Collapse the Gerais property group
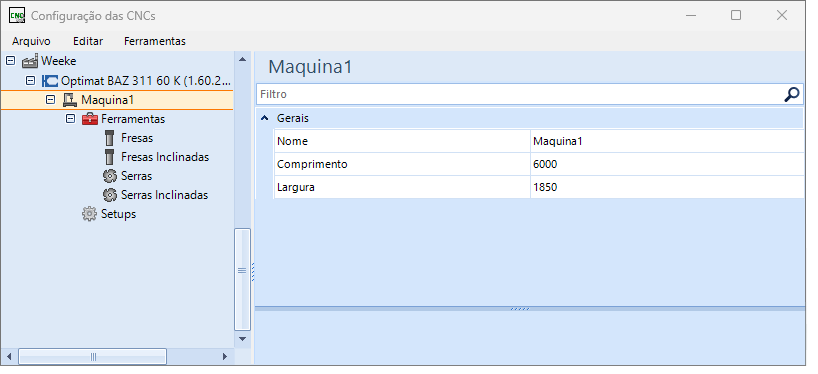The height and width of the screenshot is (374, 818). click(264, 118)
